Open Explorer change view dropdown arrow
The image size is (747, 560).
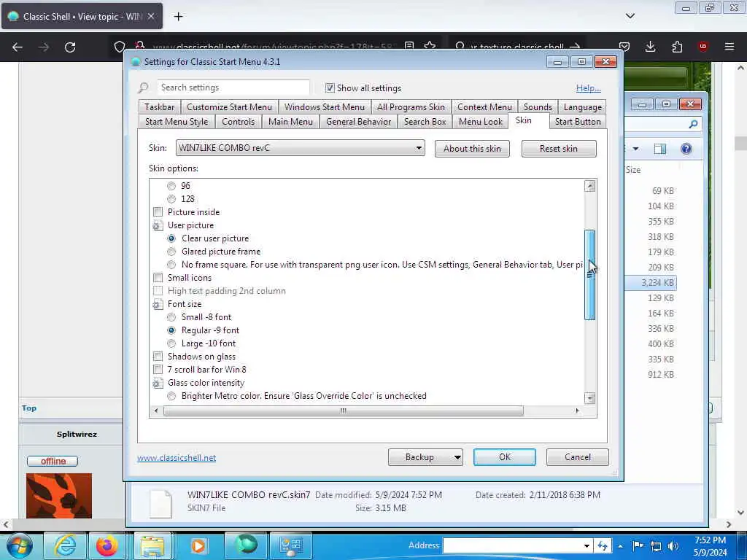point(635,149)
